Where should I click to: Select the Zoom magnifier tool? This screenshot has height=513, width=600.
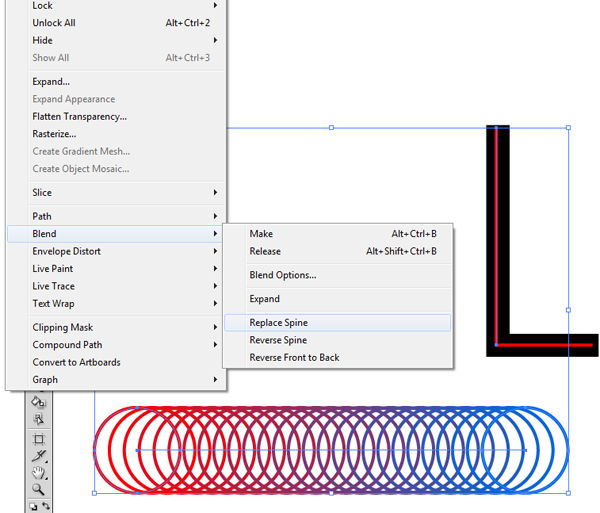coord(38,489)
